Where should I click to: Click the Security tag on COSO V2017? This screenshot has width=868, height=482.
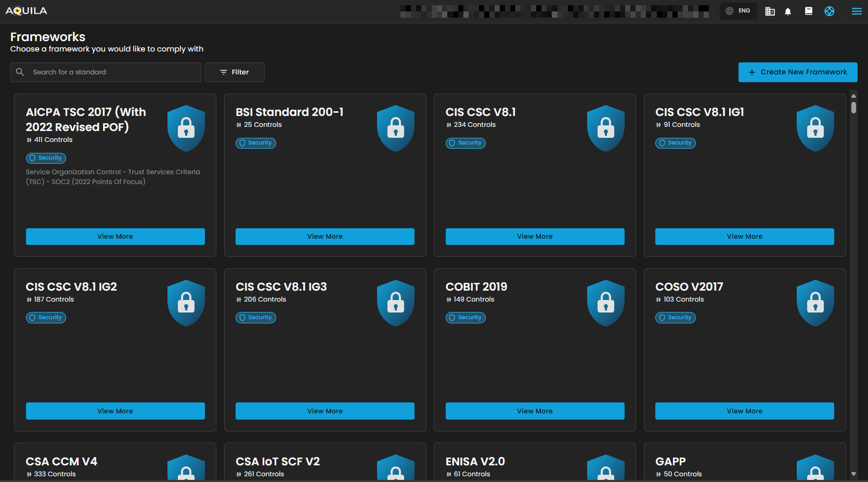pos(675,318)
